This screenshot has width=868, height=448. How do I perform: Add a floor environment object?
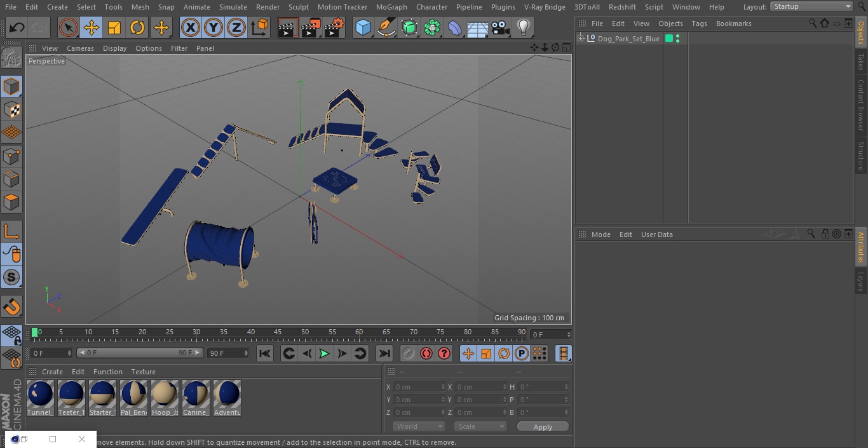[x=478, y=27]
